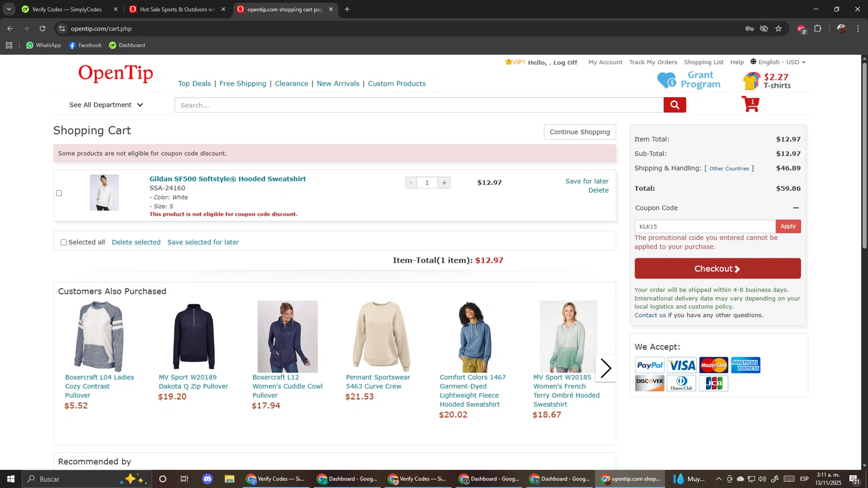This screenshot has height=488, width=868.
Task: Open Dashboard bookmark
Action: point(127,45)
